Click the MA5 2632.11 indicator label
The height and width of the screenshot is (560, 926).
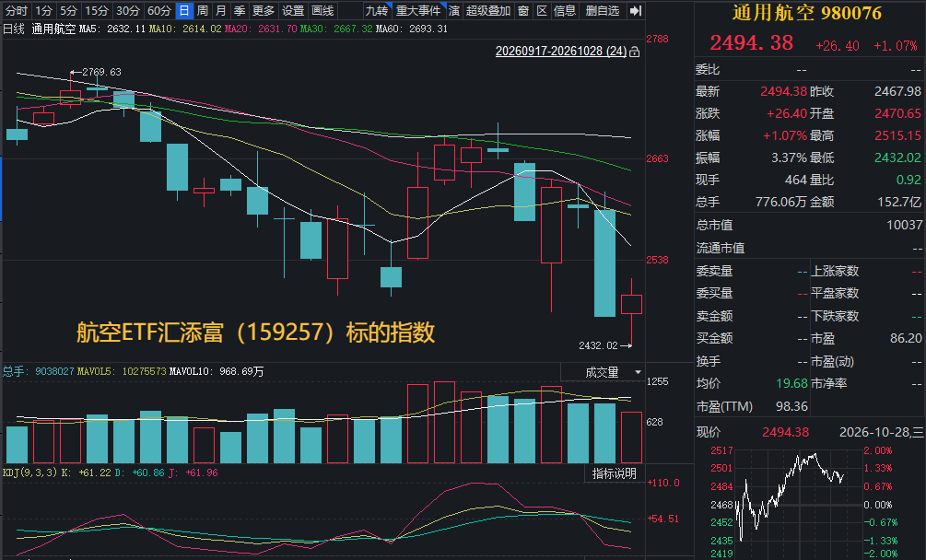(x=112, y=29)
